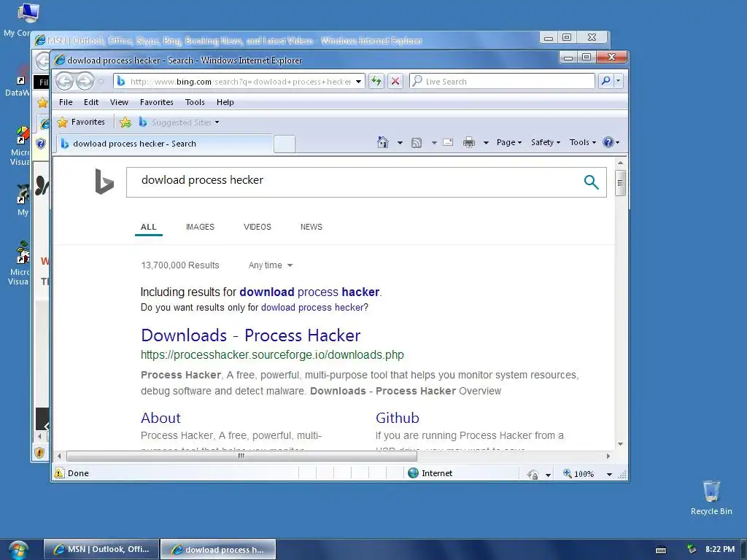
Task: Select the ALL results tab
Action: (x=149, y=227)
